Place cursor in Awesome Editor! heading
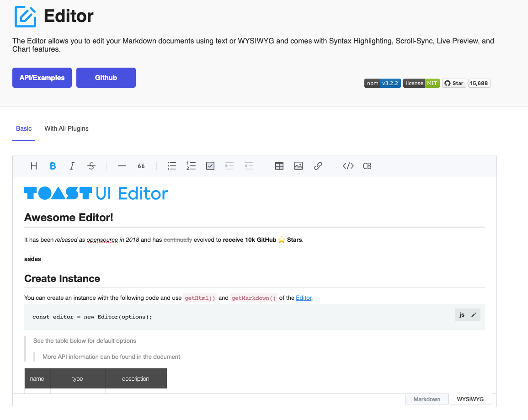The height and width of the screenshot is (420, 528). (x=69, y=218)
